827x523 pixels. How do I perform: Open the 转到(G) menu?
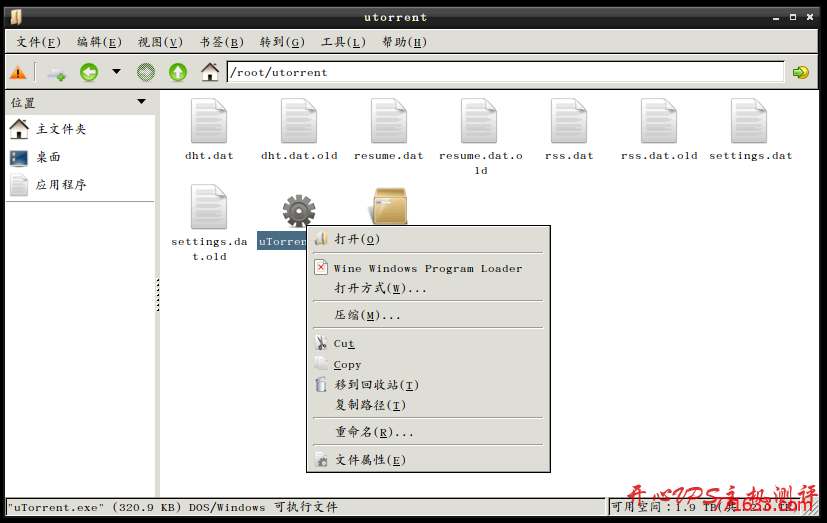point(282,42)
